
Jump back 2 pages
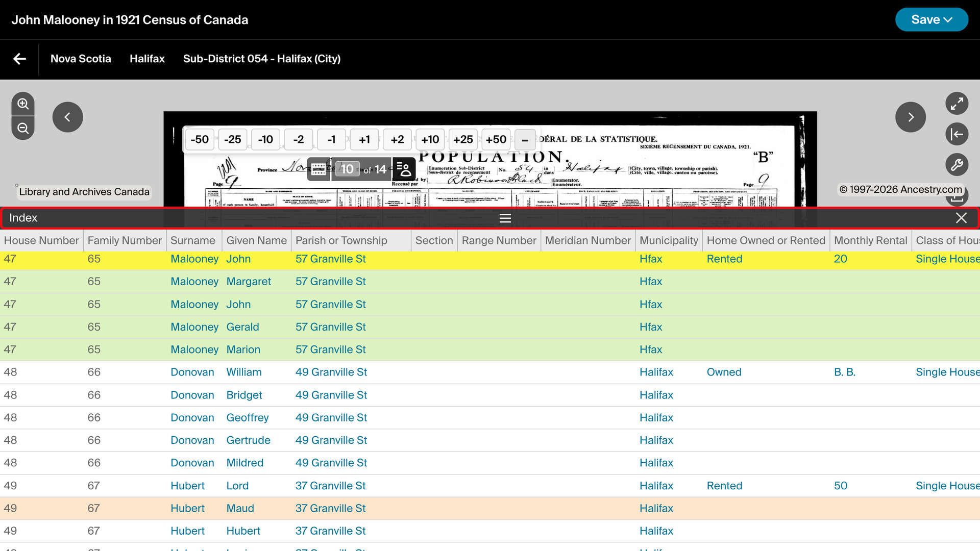point(299,140)
